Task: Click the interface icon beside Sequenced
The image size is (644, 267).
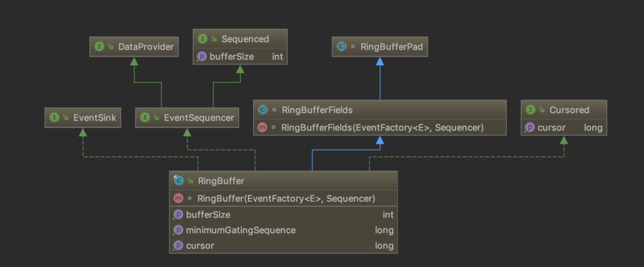Action: 202,39
